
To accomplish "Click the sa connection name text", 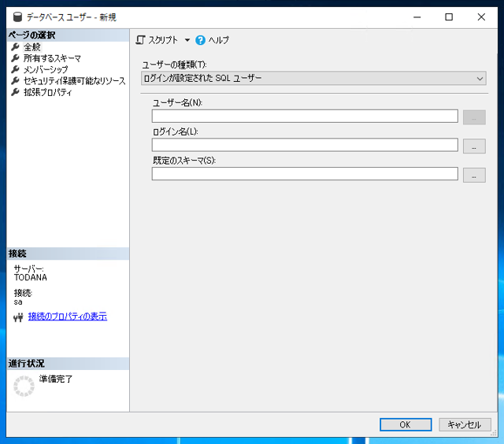I will [x=18, y=302].
